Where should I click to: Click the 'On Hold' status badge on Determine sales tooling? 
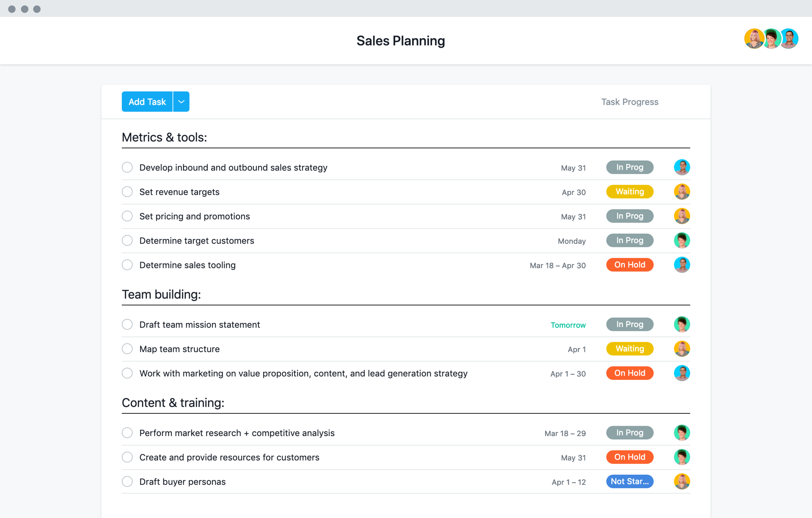tap(629, 265)
